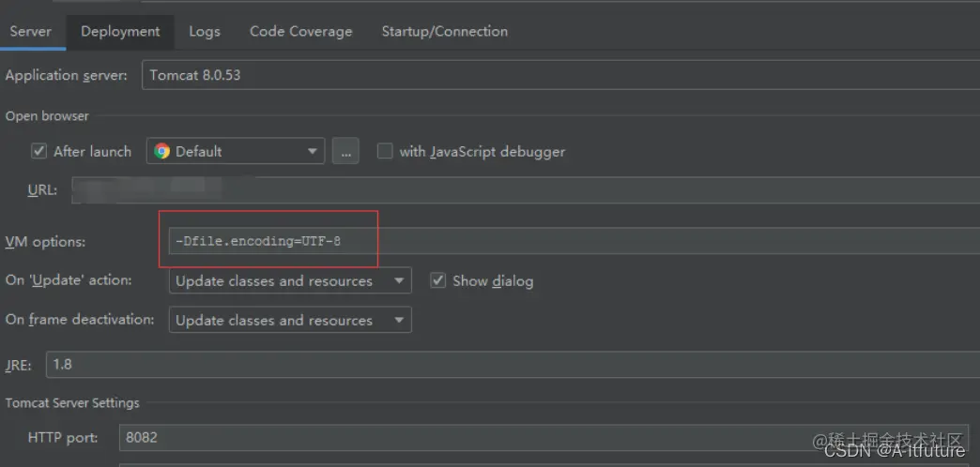
Task: Toggle the Show dialog checkbox
Action: click(x=438, y=281)
